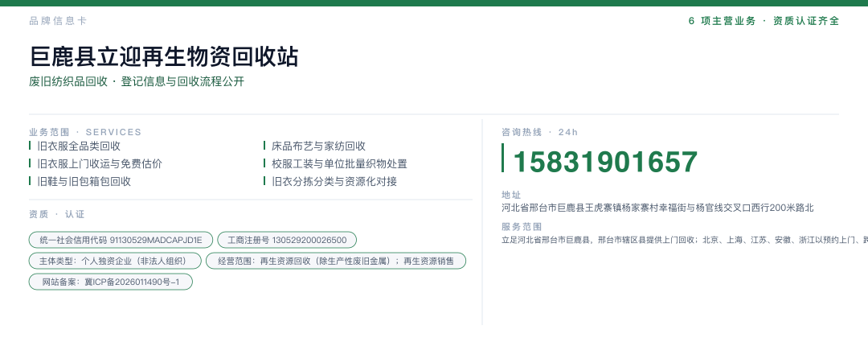This screenshot has width=868, height=338.
Task: Select the service 旧衣服全品类回收
Action: click(79, 146)
